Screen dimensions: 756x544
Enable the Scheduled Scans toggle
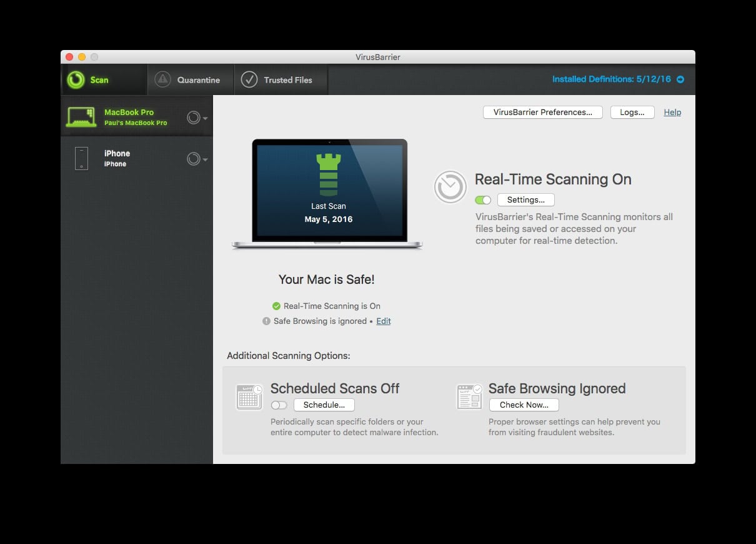(279, 405)
